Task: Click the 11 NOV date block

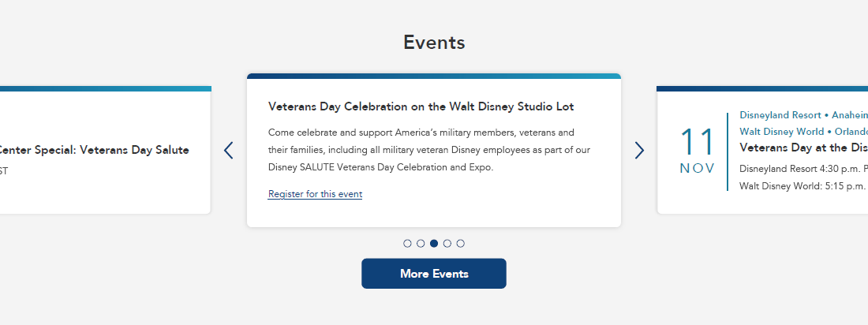Action: click(x=697, y=151)
